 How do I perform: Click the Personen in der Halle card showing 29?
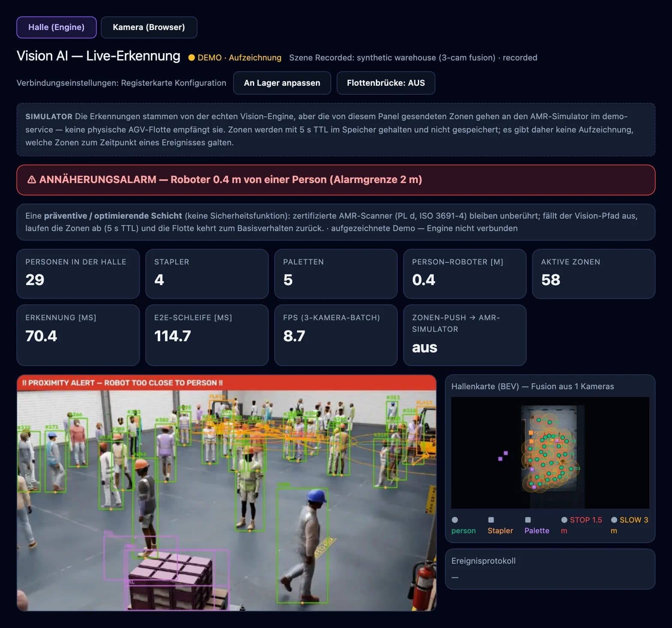tap(78, 273)
